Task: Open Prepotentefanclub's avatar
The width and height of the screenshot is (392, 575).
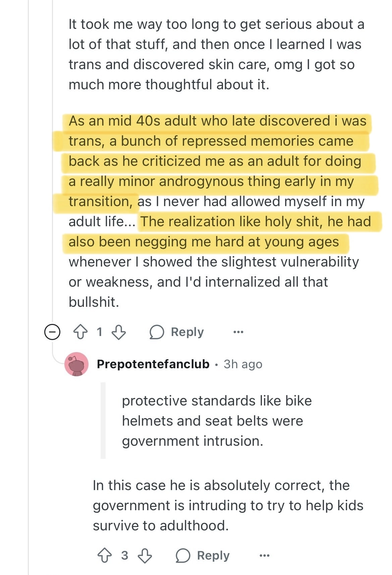Action: tap(76, 364)
